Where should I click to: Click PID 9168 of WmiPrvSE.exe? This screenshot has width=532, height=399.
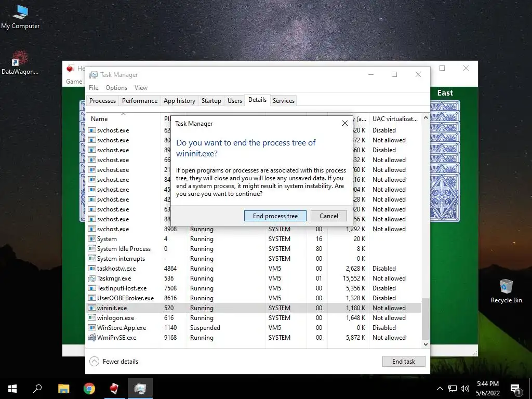click(170, 338)
